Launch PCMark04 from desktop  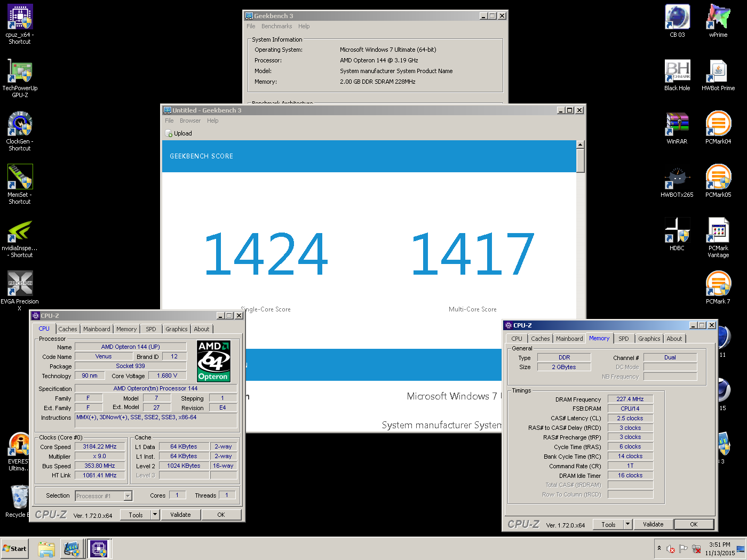(718, 128)
